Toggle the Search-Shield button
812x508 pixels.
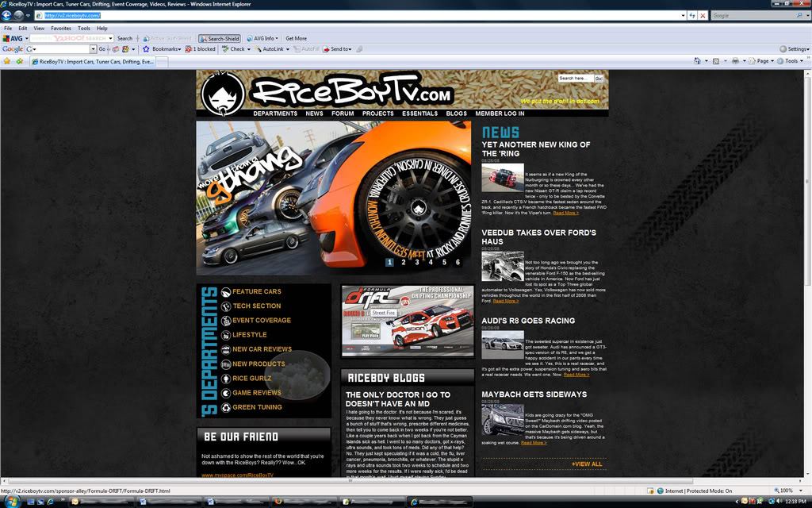point(220,38)
